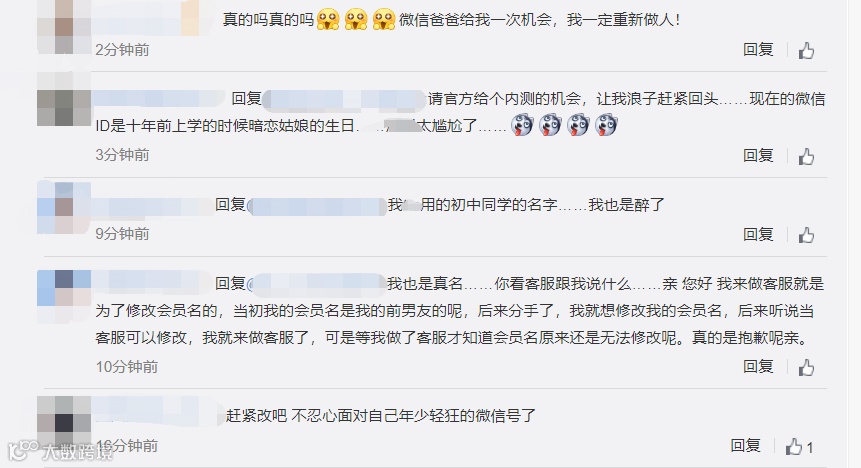The height and width of the screenshot is (468, 861).
Task: Like the 2分钟前 comment with thumbs-up
Action: coord(806,51)
